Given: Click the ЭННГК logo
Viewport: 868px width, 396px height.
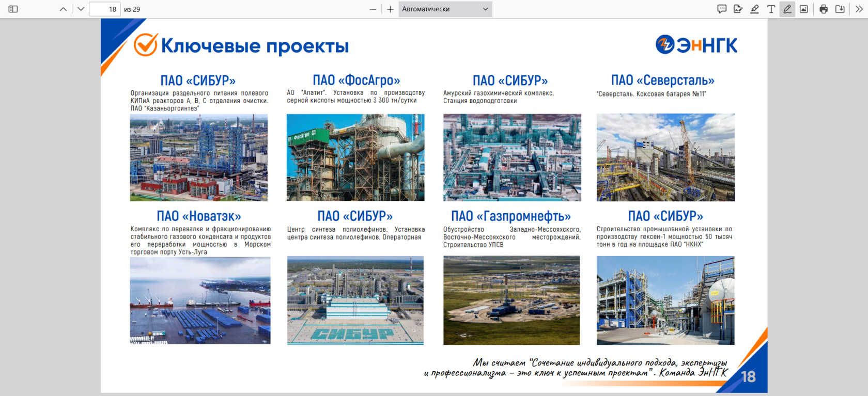Looking at the screenshot, I should click(696, 45).
